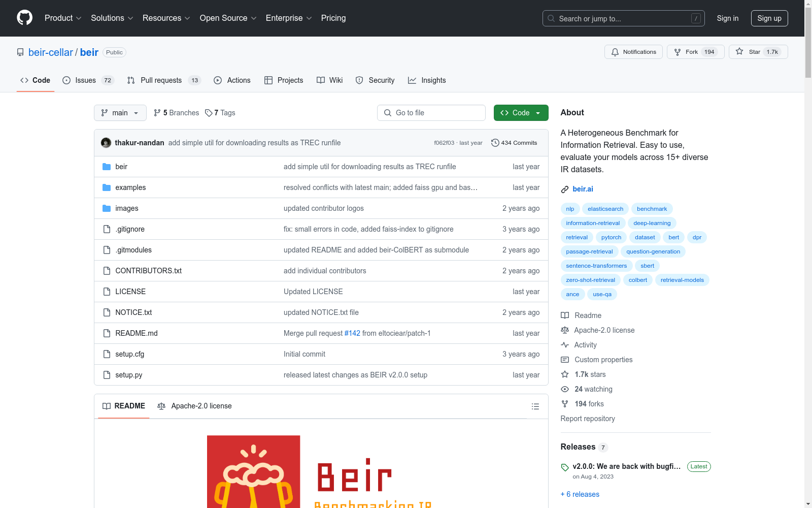The image size is (812, 508).
Task: Click the Search or jump to field
Action: (x=624, y=18)
